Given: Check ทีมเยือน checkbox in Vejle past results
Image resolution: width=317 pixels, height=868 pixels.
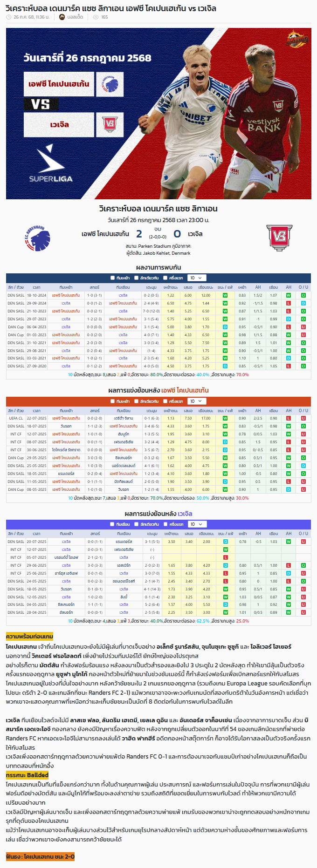Looking at the screenshot, I should 112,524.
